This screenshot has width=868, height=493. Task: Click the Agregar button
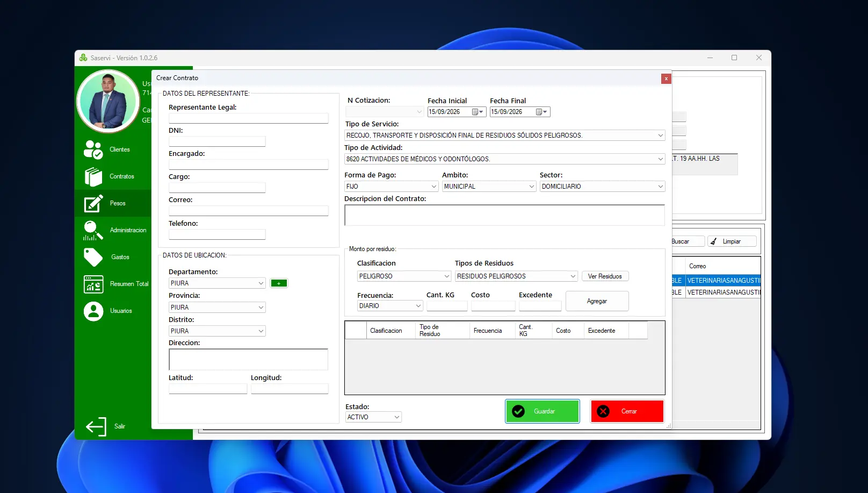[597, 301]
